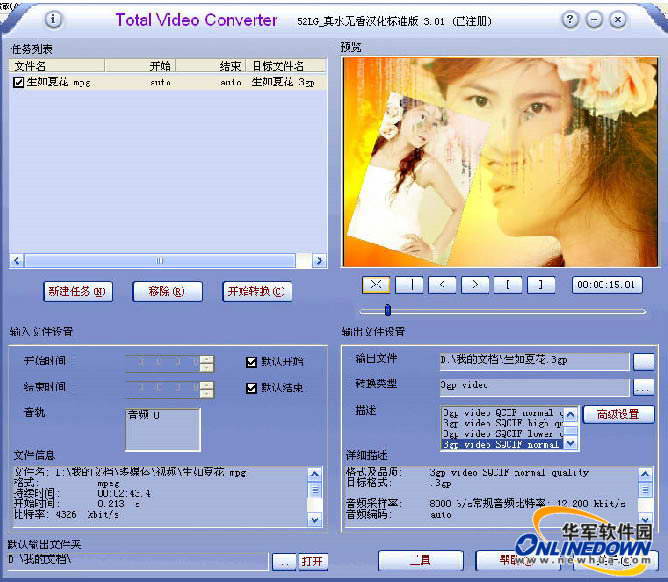Viewport: 668px width, 582px height.
Task: Click the 移除(R) remove button
Action: click(167, 291)
